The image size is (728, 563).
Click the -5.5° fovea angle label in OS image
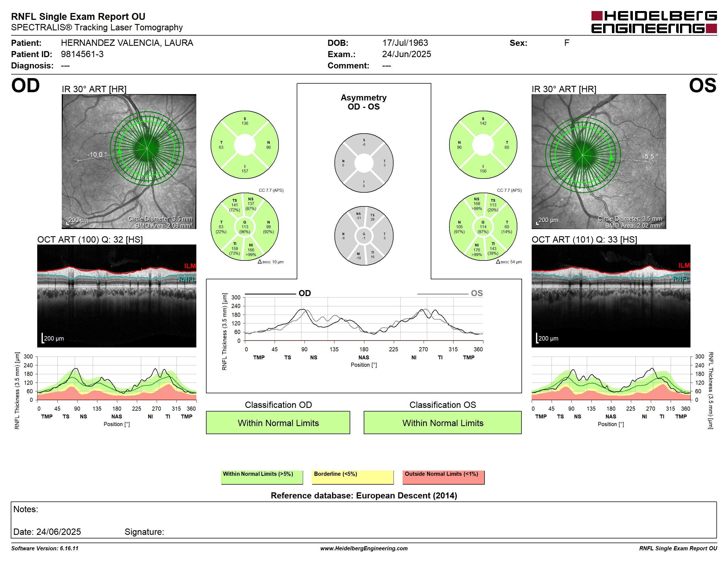click(x=650, y=156)
